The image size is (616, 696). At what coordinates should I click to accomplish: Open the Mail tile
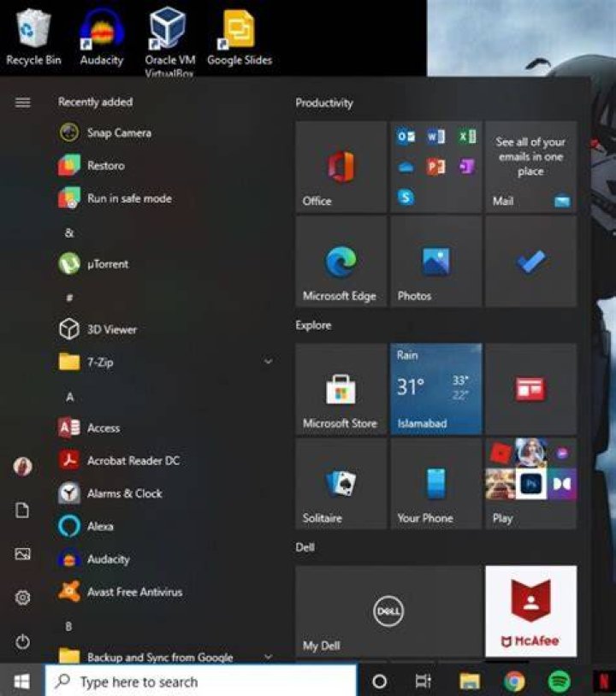531,167
